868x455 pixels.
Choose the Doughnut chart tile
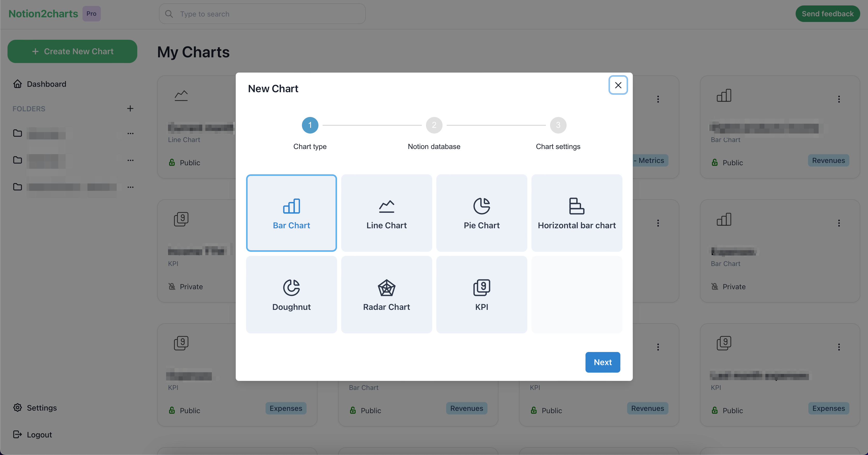291,294
